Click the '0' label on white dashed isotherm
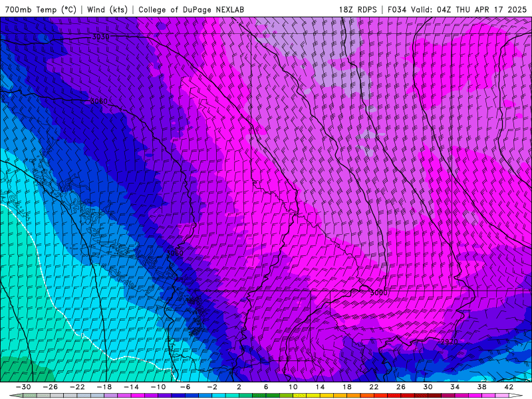This screenshot has width=532, height=399. coord(82,336)
